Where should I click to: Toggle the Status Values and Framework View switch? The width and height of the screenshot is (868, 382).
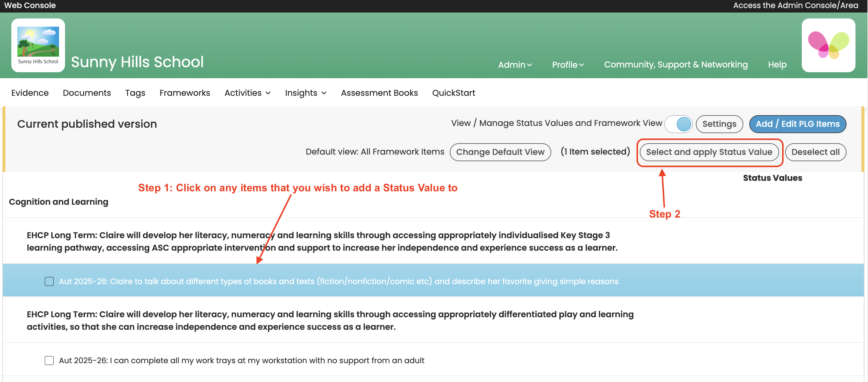pos(678,124)
